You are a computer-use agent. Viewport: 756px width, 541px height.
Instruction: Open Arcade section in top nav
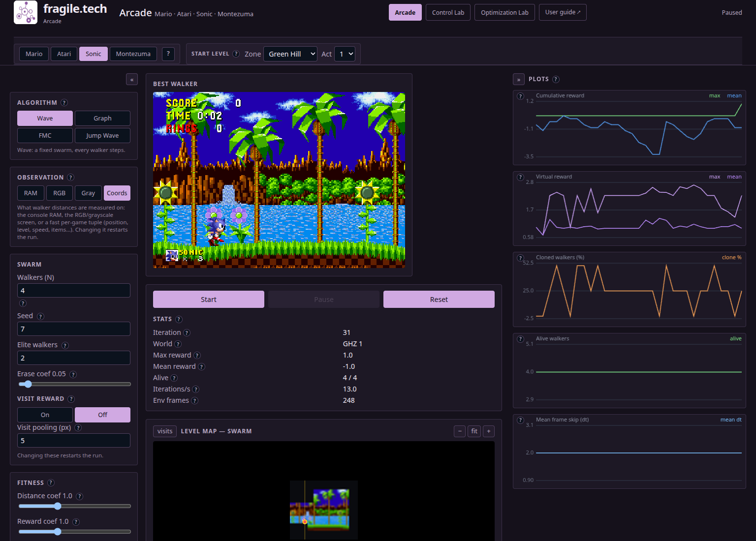pyautogui.click(x=405, y=12)
